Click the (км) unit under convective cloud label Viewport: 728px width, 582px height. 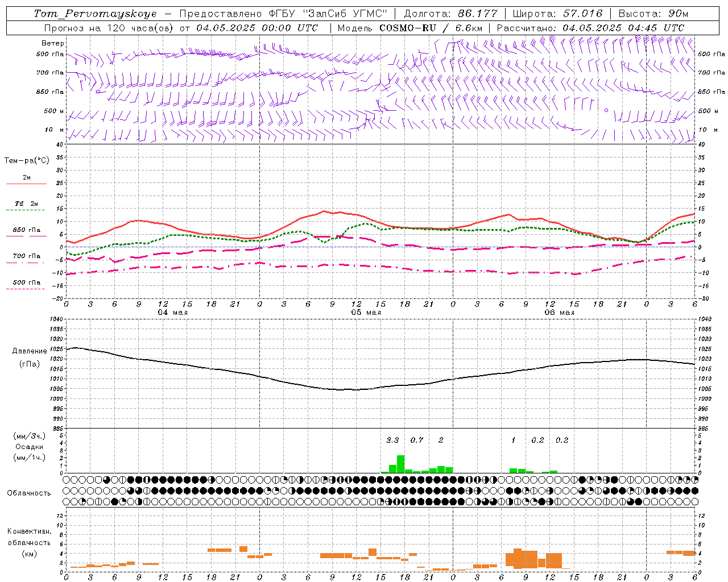point(29,554)
